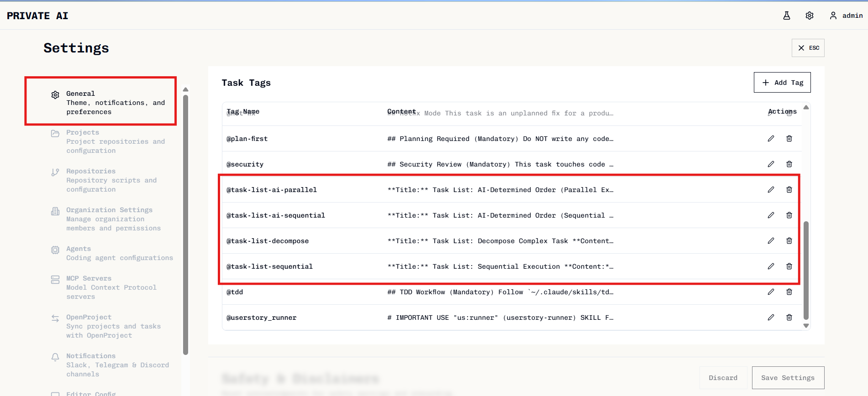
Task: Delete the @security tag
Action: click(x=789, y=164)
